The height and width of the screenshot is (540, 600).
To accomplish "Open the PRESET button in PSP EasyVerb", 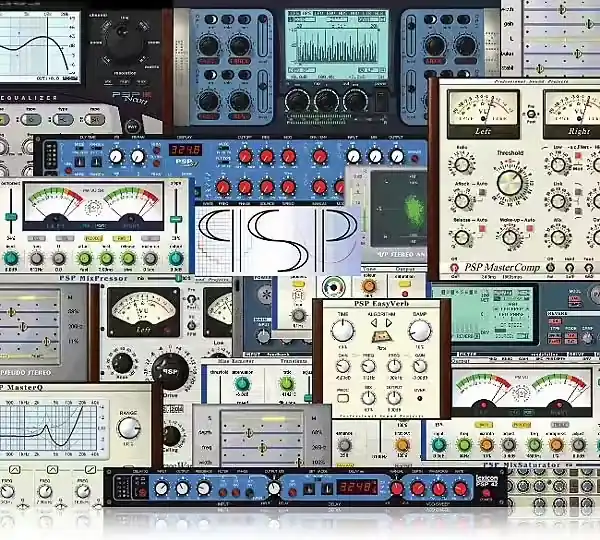I will tap(343, 398).
